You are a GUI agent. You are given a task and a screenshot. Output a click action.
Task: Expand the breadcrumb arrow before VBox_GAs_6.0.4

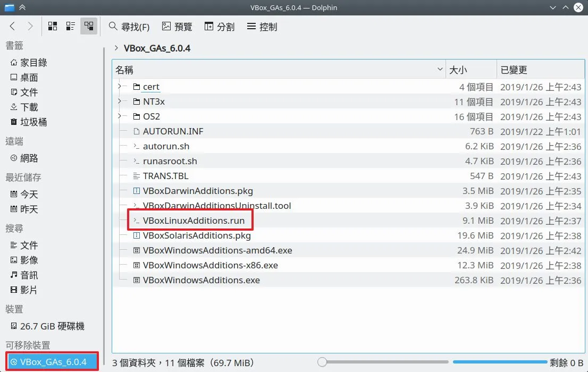pyautogui.click(x=116, y=48)
